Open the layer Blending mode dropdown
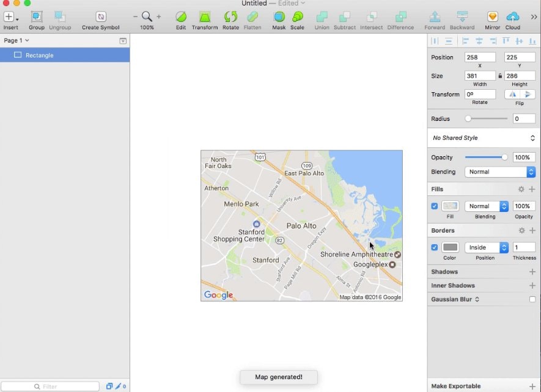Image resolution: width=541 pixels, height=392 pixels. pos(500,172)
